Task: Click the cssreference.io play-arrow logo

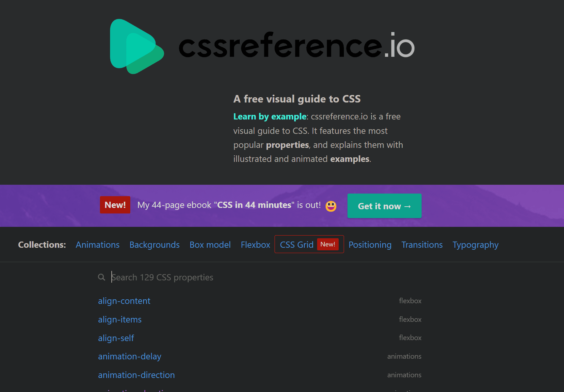Action: tap(137, 46)
